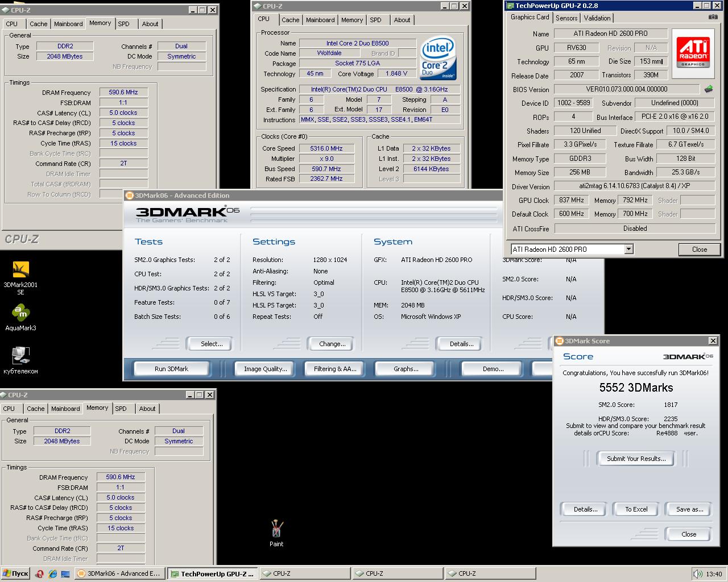Select the Graphics Card tab in GPU-Z

point(530,17)
